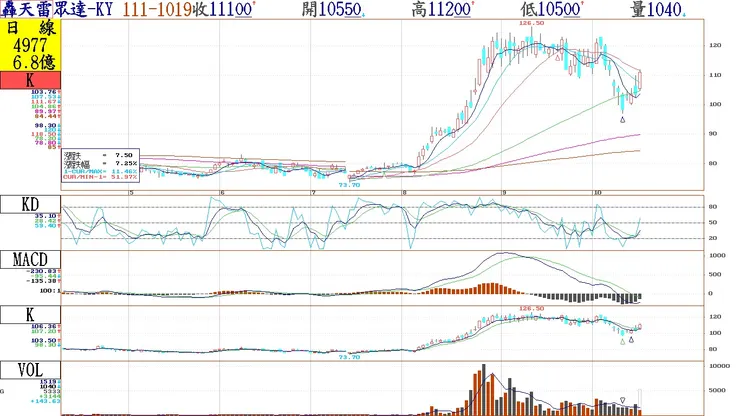Click the KD indicator panel label
740x416 pixels.
30,204
